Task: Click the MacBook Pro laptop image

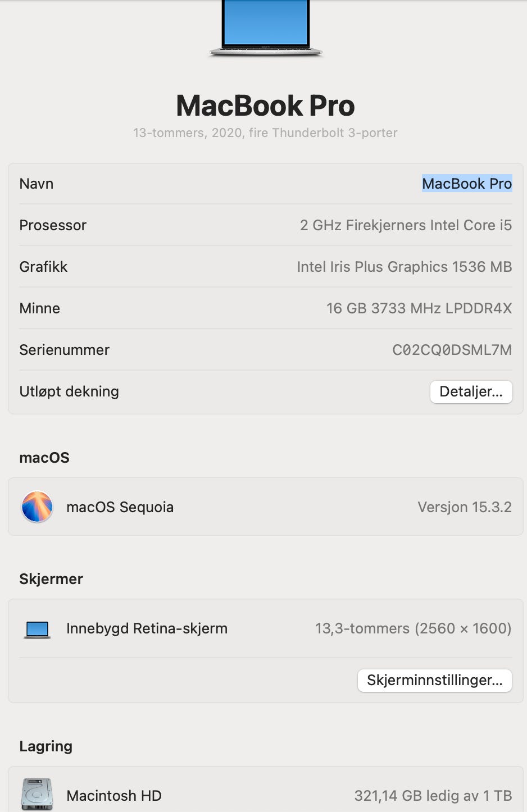Action: 266,27
